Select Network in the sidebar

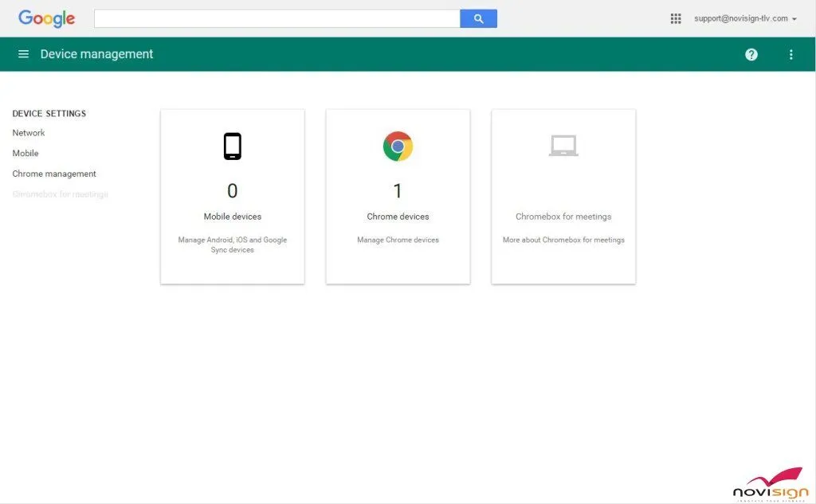point(28,133)
